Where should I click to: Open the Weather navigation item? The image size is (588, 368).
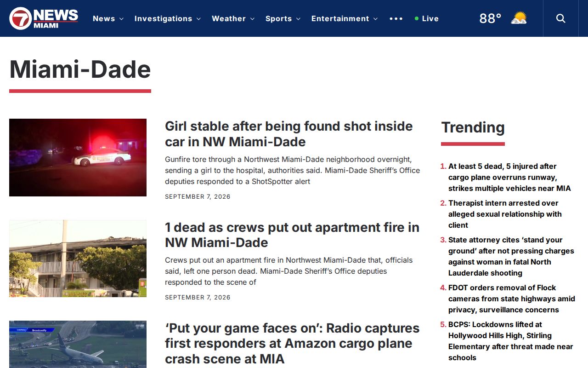(229, 18)
